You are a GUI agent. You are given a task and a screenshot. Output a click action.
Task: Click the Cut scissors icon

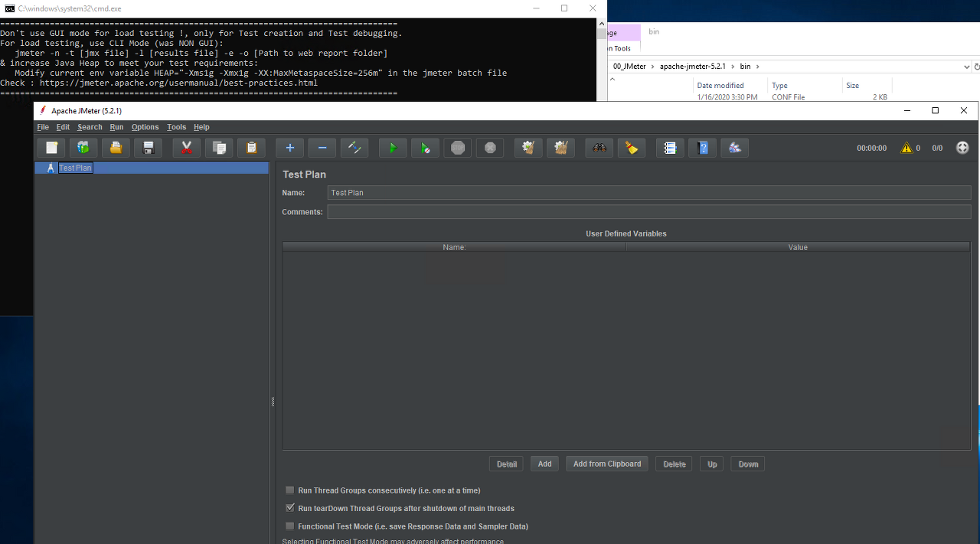point(186,148)
